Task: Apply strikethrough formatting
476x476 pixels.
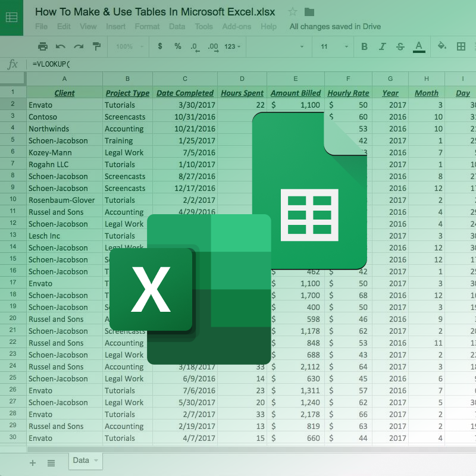Action: 400,46
